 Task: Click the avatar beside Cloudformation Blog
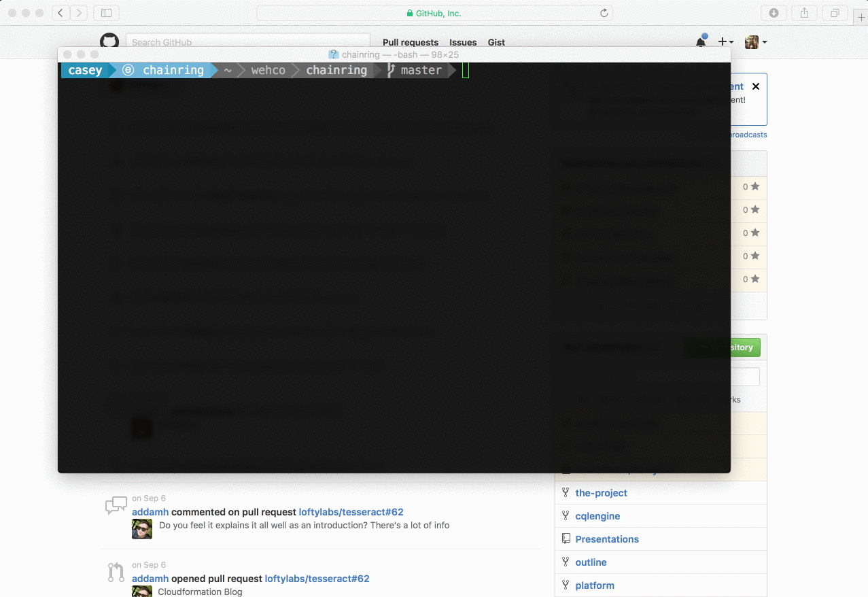click(x=142, y=592)
